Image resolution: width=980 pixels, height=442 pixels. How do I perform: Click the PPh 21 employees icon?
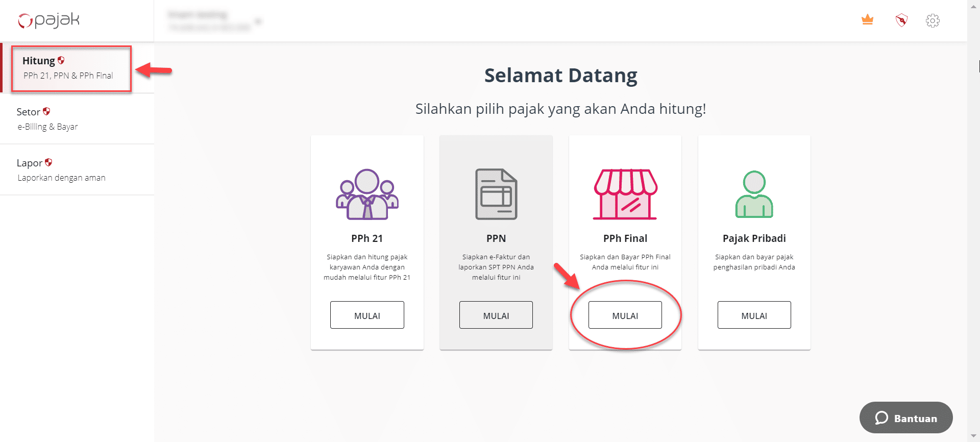tap(367, 194)
